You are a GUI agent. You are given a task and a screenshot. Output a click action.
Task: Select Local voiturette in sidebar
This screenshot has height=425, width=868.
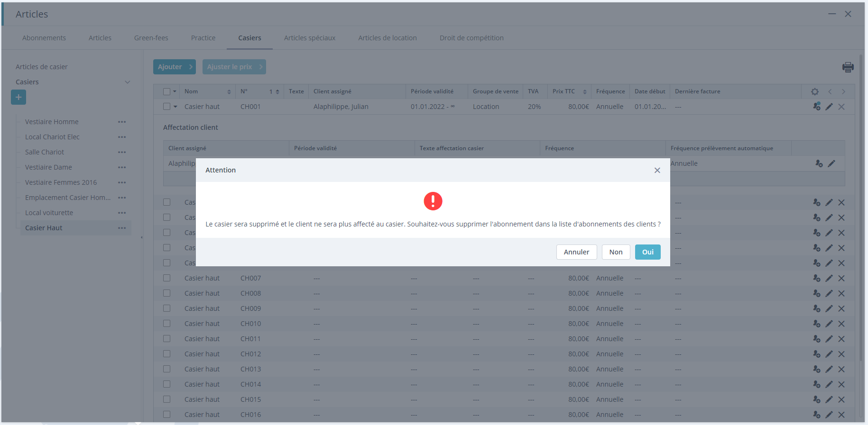click(x=49, y=213)
